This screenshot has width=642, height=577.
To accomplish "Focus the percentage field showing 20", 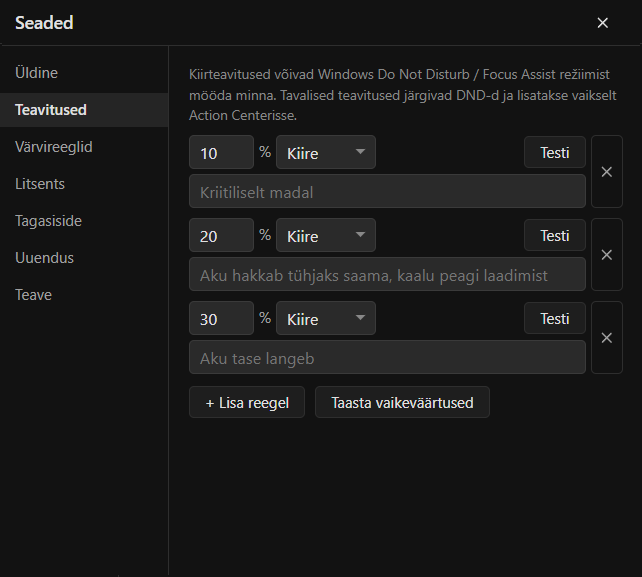I will click(222, 235).
